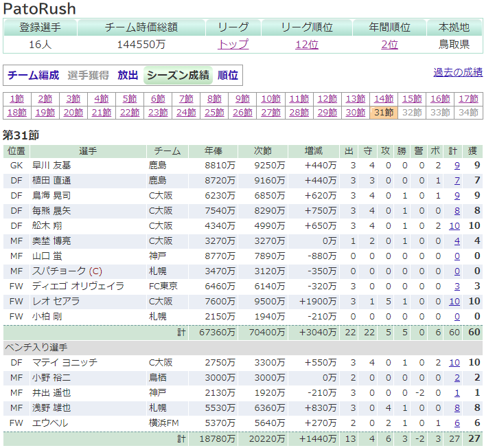Viewport: 484px width, 448px height.
Task: Click the player name 早川 友基
Action: (x=51, y=166)
